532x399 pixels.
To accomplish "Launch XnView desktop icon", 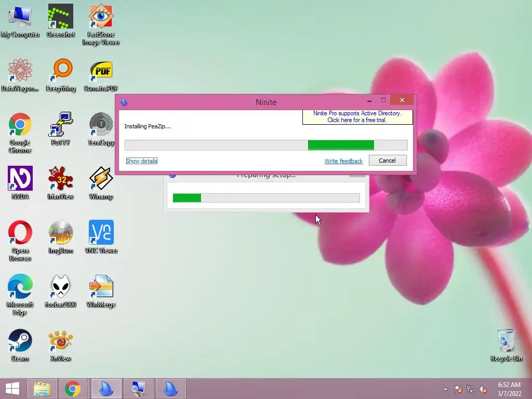I will click(60, 345).
